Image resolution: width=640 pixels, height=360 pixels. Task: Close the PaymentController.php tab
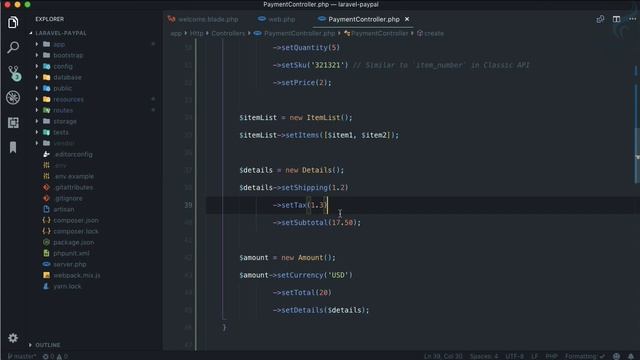point(407,19)
